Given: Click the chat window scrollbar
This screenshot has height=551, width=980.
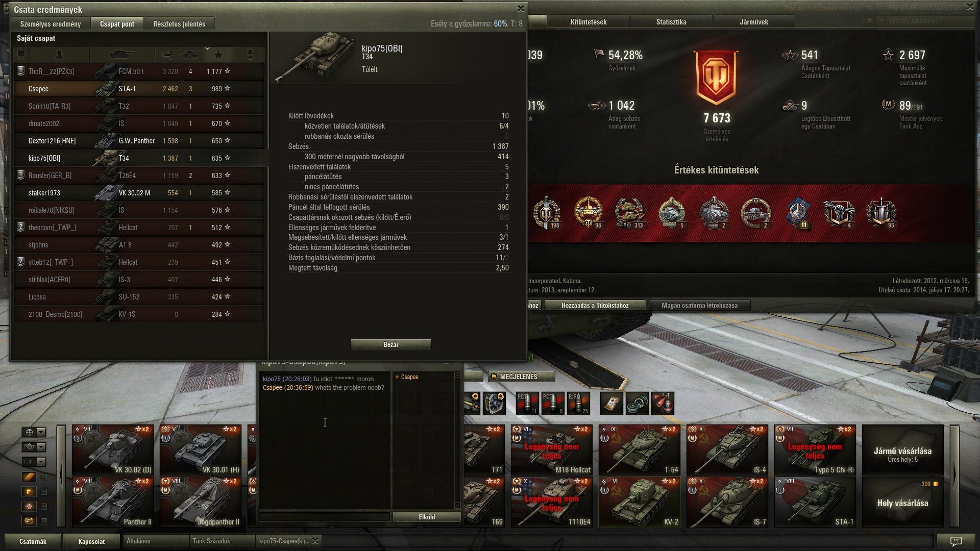Looking at the screenshot, I should pyautogui.click(x=457, y=440).
